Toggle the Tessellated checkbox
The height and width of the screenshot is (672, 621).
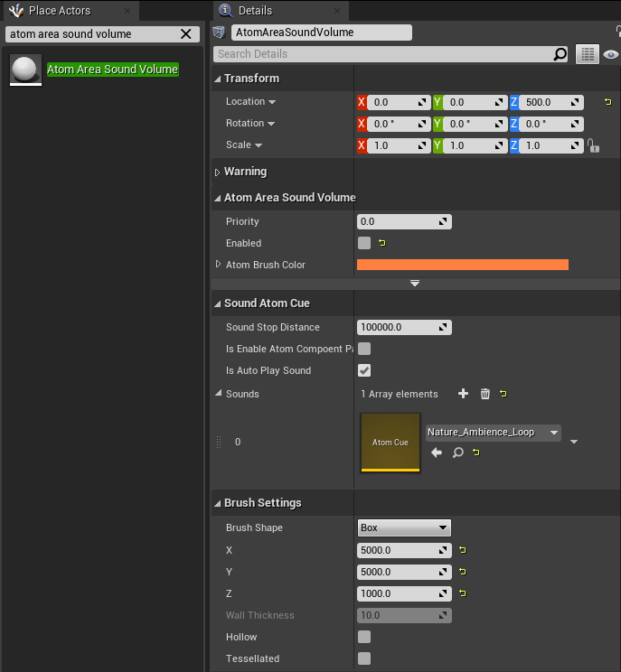[x=364, y=658]
